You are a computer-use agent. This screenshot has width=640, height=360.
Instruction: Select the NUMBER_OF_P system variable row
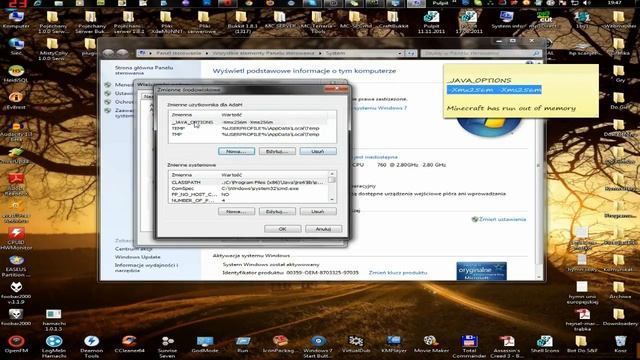point(249,200)
